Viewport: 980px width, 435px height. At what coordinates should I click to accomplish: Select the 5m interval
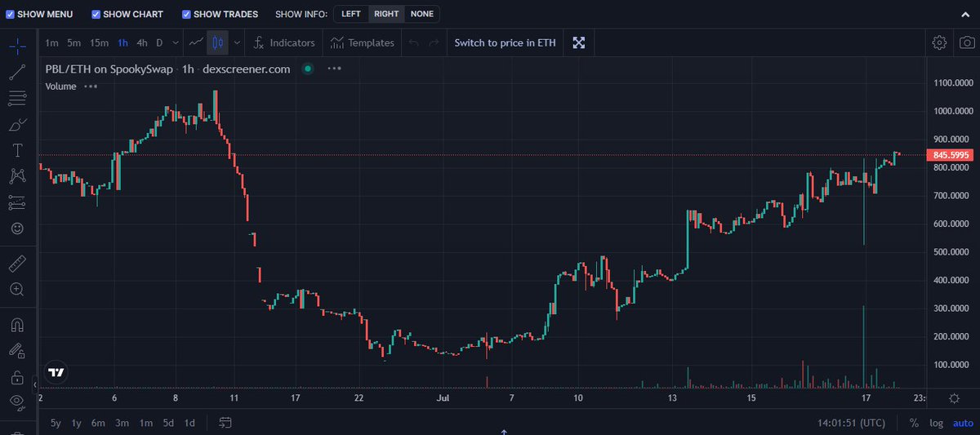tap(73, 42)
